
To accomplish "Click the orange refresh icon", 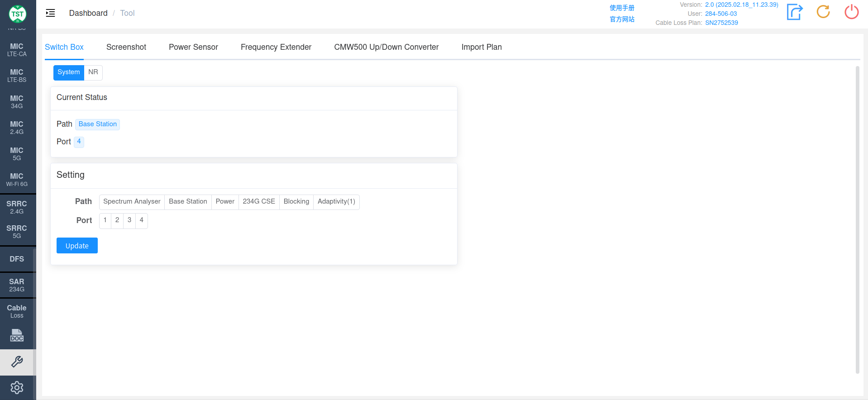I will (x=823, y=12).
